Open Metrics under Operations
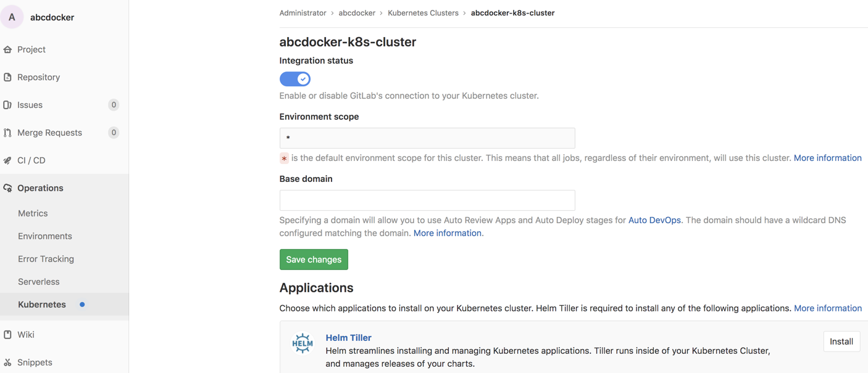 pos(33,213)
